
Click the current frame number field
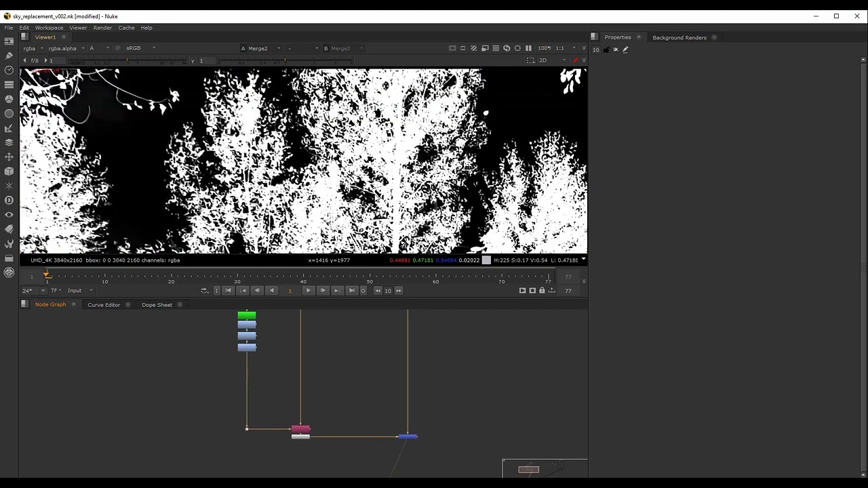pos(290,290)
